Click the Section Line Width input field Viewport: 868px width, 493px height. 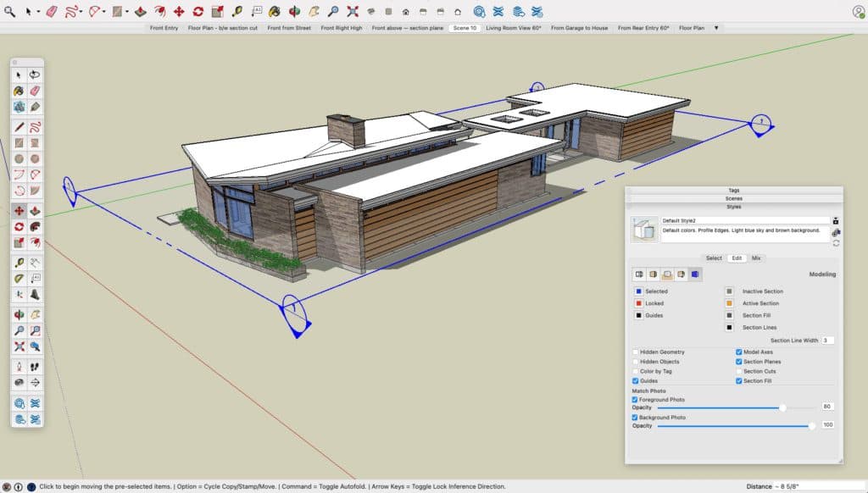[x=828, y=340]
